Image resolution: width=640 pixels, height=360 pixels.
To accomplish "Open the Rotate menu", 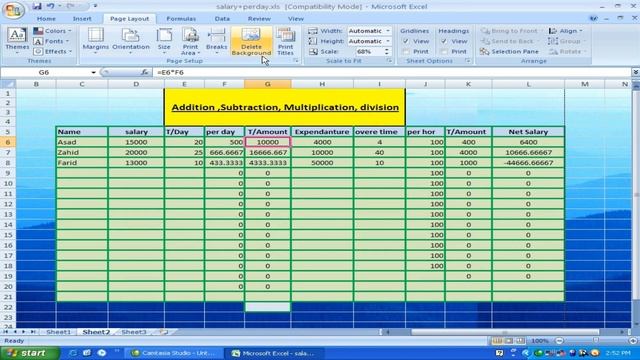I will tap(567, 51).
